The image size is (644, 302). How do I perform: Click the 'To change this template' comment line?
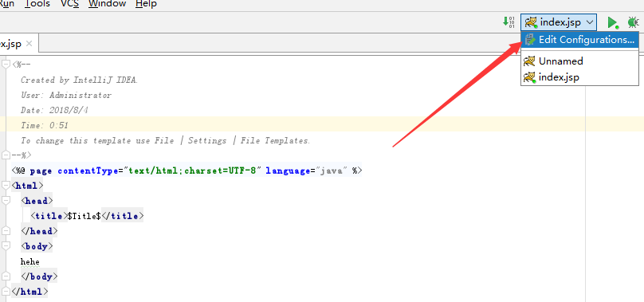point(166,140)
